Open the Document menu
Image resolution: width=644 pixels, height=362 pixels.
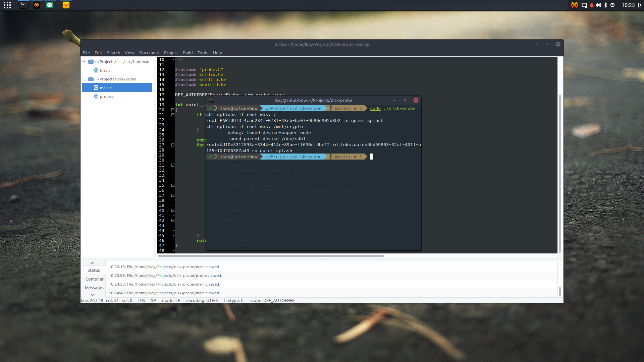pos(149,53)
